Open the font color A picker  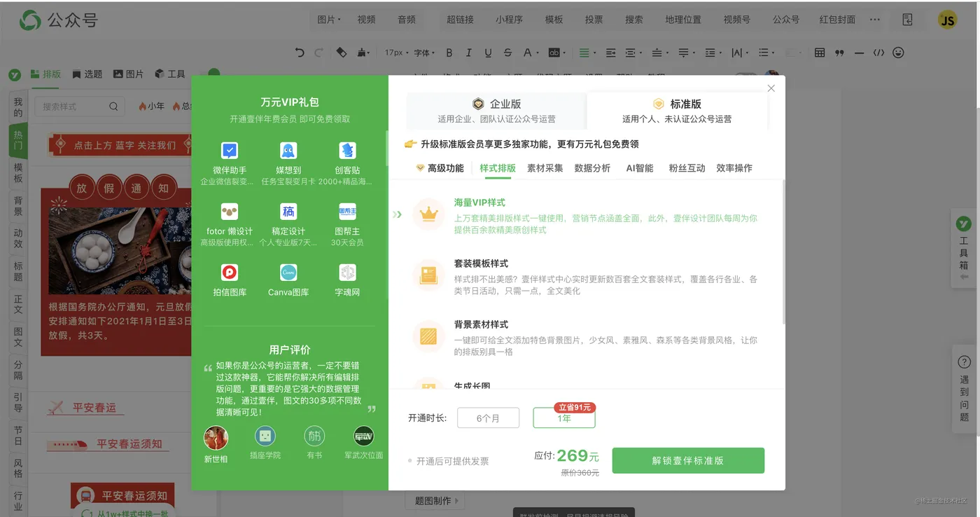[x=530, y=53]
